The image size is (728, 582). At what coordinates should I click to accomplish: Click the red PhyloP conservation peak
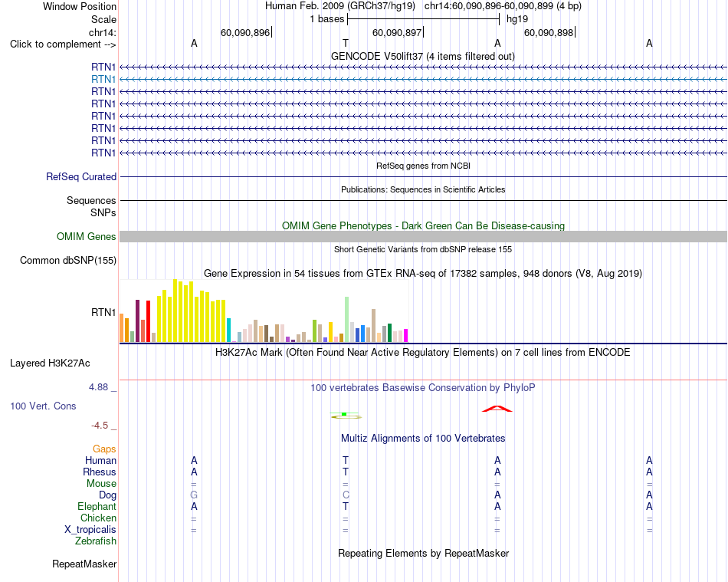(497, 409)
